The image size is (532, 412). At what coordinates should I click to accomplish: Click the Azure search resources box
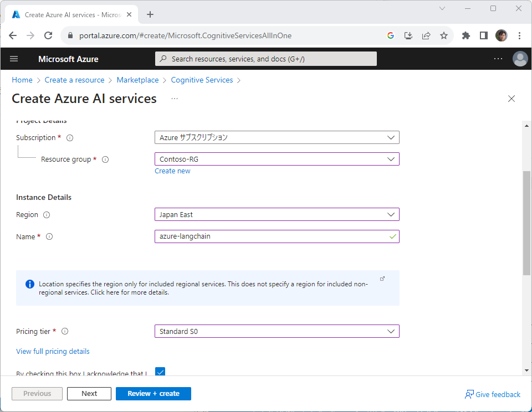coord(266,59)
